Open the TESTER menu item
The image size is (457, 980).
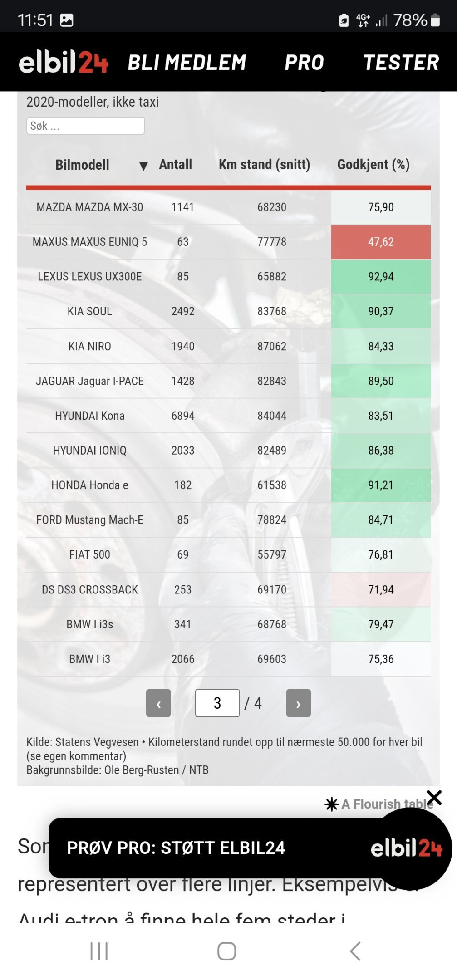click(402, 63)
